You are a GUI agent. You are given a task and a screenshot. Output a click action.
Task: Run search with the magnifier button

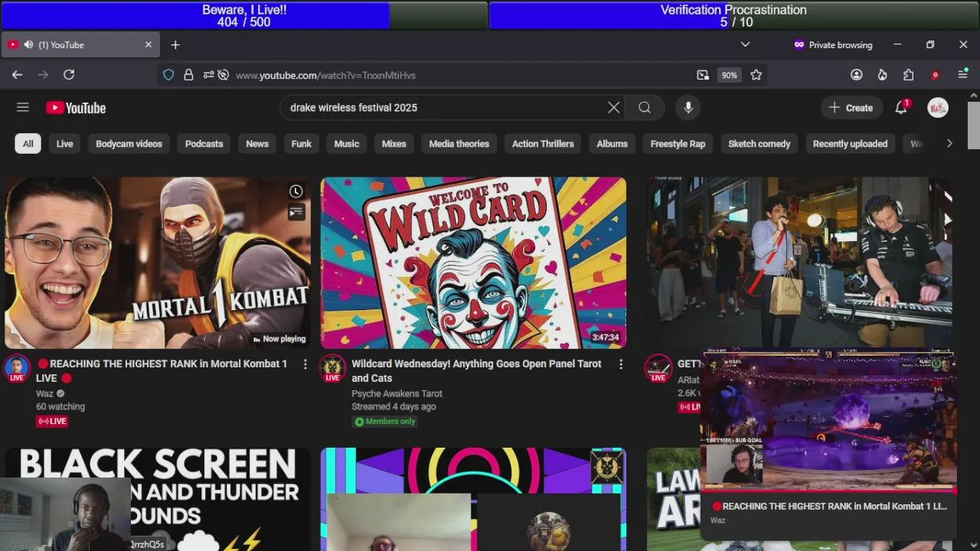click(x=645, y=108)
